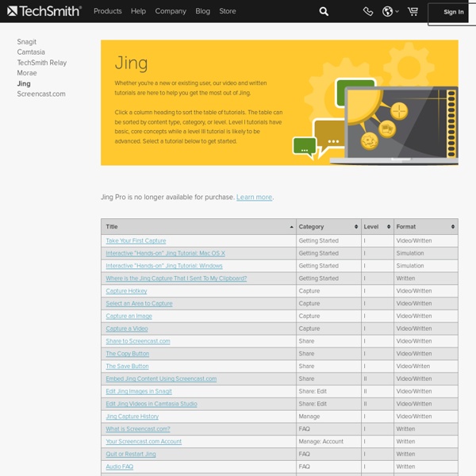The image size is (476, 476).
Task: Click the Sign In button
Action: pos(453,12)
